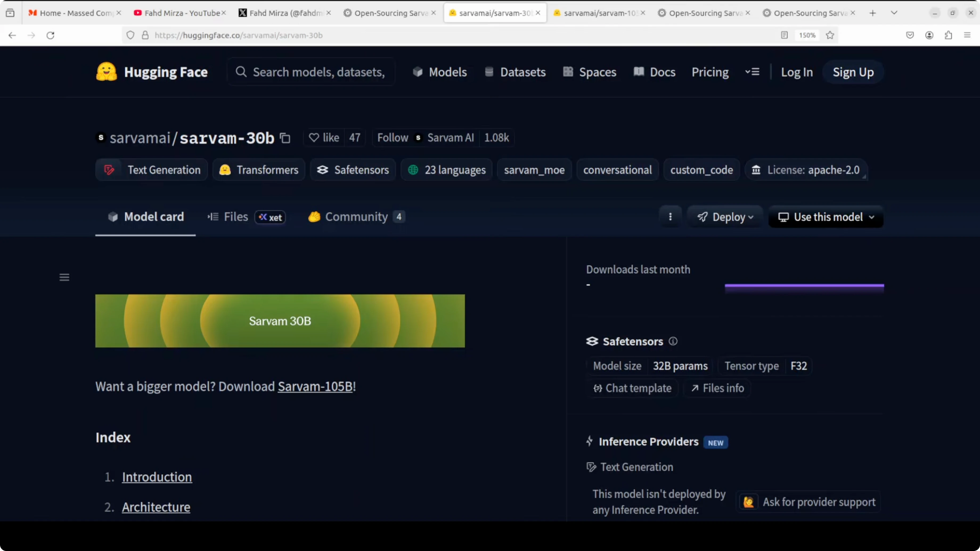
Task: Open Firefox reader view icon
Action: [784, 35]
